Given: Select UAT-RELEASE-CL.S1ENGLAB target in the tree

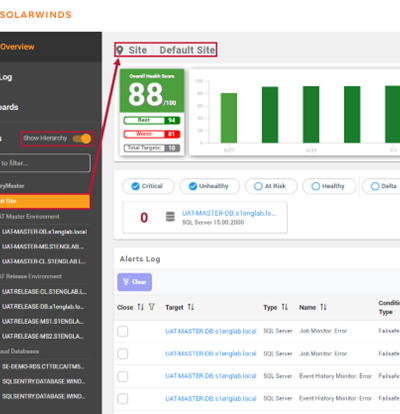Looking at the screenshot, I should (x=45, y=292).
